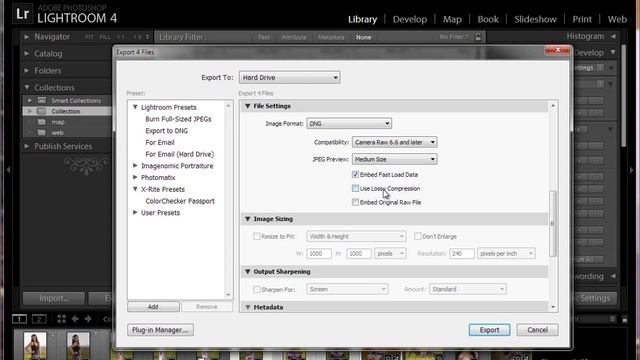
Task: Open the Export To dropdown
Action: pos(289,77)
